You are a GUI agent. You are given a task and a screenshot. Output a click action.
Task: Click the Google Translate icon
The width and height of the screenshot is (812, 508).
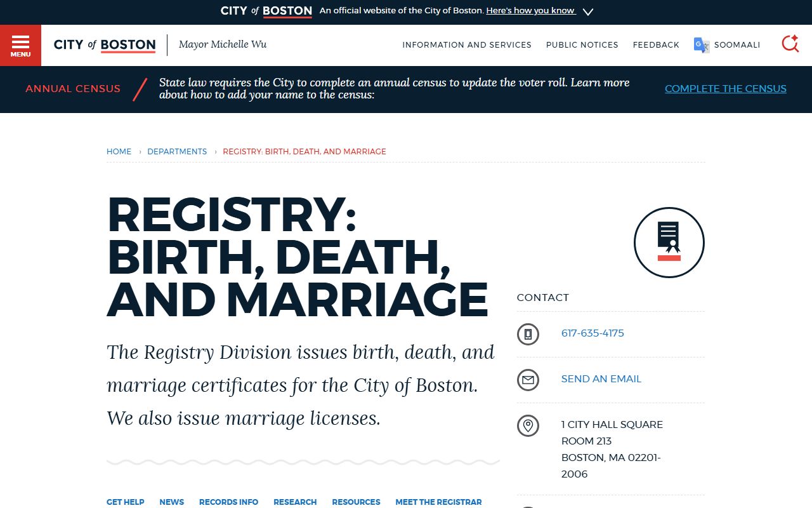point(702,45)
